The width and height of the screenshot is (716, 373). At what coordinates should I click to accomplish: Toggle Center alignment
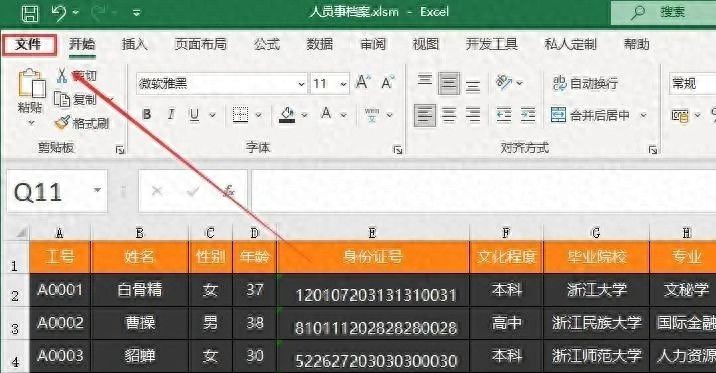(x=448, y=115)
